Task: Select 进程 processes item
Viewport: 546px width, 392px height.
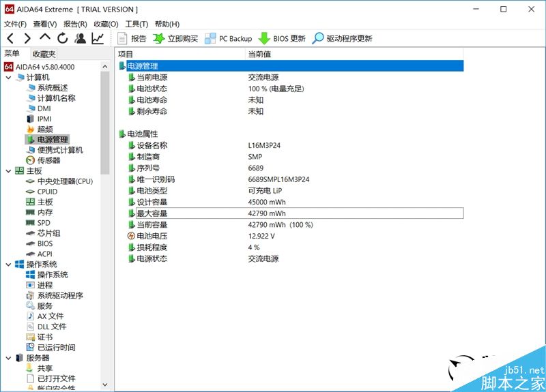Action: point(40,285)
